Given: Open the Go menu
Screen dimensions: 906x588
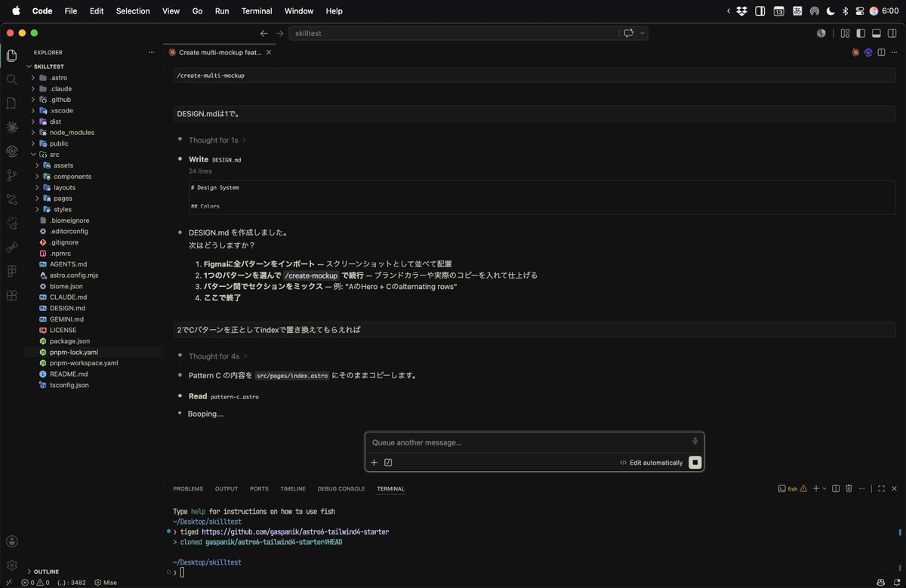Looking at the screenshot, I should point(198,11).
